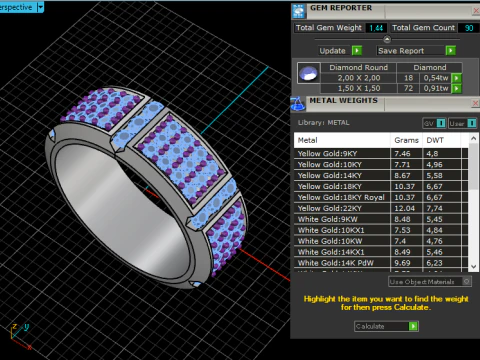The image size is (480, 360).
Task: Select the White Gold:10KX1 row
Action: click(381, 230)
